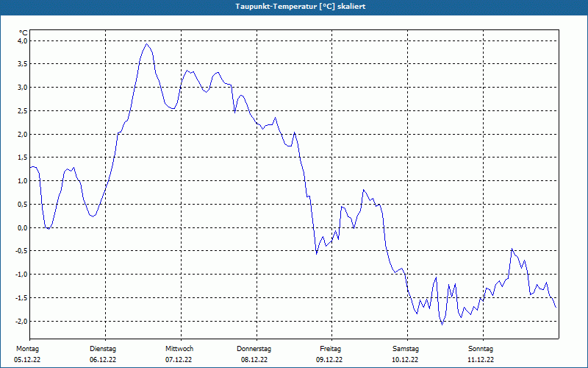
Task: Select the 0,5 y-axis label
Action: [22, 205]
